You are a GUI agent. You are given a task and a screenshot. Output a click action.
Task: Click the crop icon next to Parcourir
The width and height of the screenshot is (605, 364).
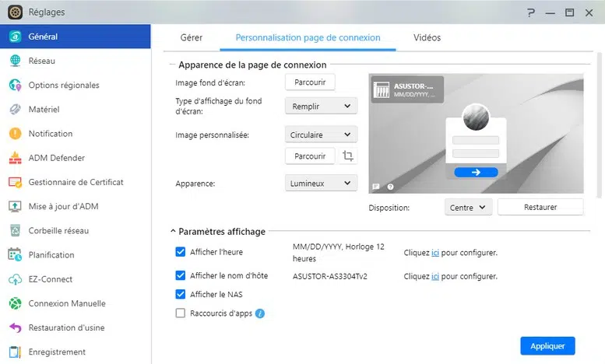pyautogui.click(x=347, y=156)
